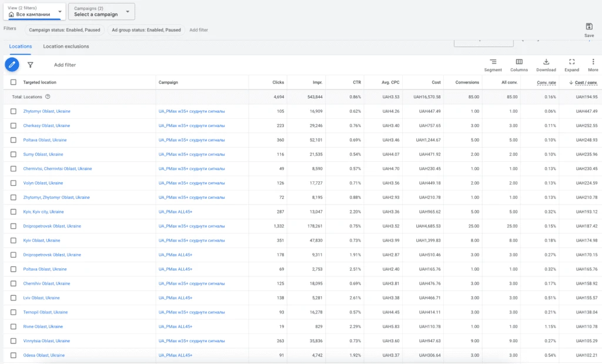Check the Volyn Oblast row

pos(14,183)
